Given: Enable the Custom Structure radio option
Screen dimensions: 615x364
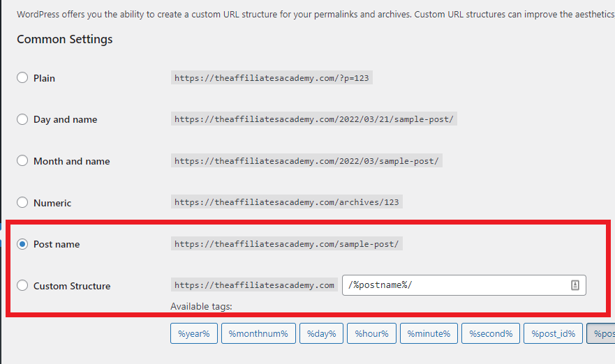Looking at the screenshot, I should (22, 285).
